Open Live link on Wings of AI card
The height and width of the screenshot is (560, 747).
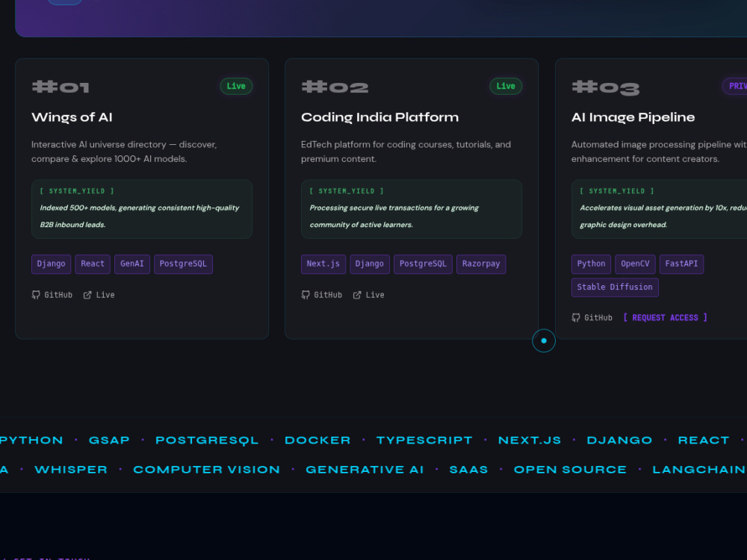[99, 295]
